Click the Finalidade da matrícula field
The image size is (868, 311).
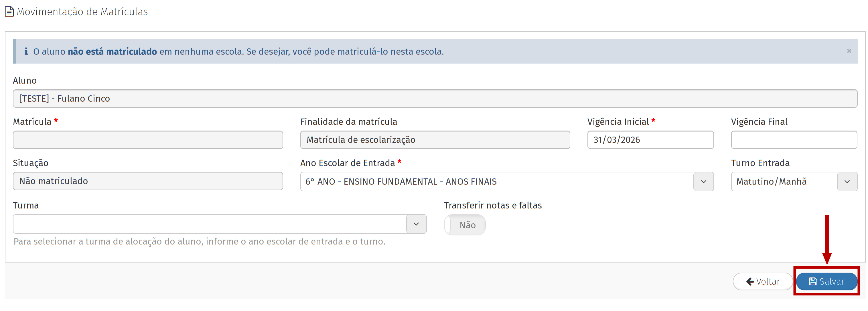[435, 140]
